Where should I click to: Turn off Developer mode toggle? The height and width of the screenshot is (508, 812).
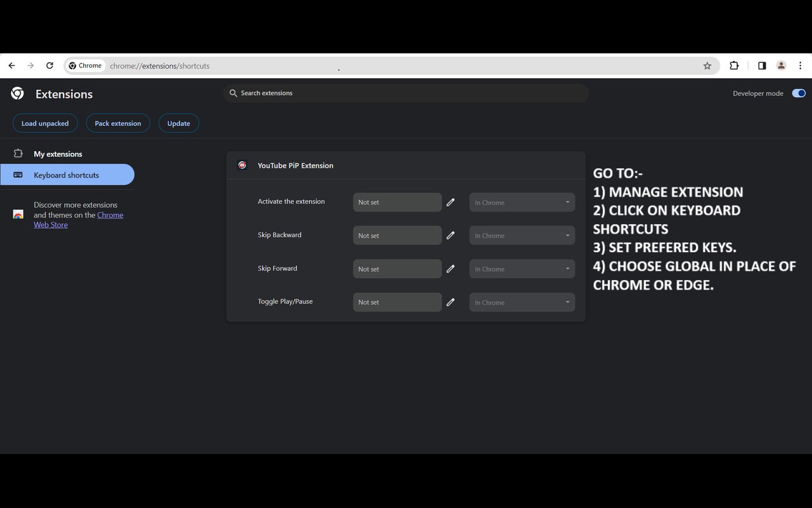[x=799, y=93]
